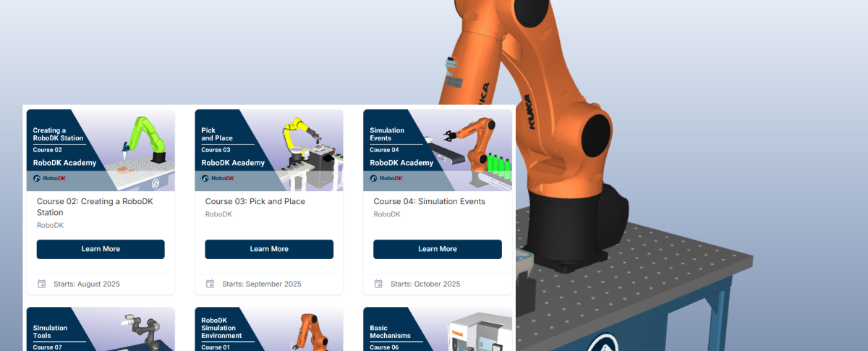Screen dimensions: 868x351
Task: Click RoboDK author text under Course 04
Action: click(x=387, y=214)
